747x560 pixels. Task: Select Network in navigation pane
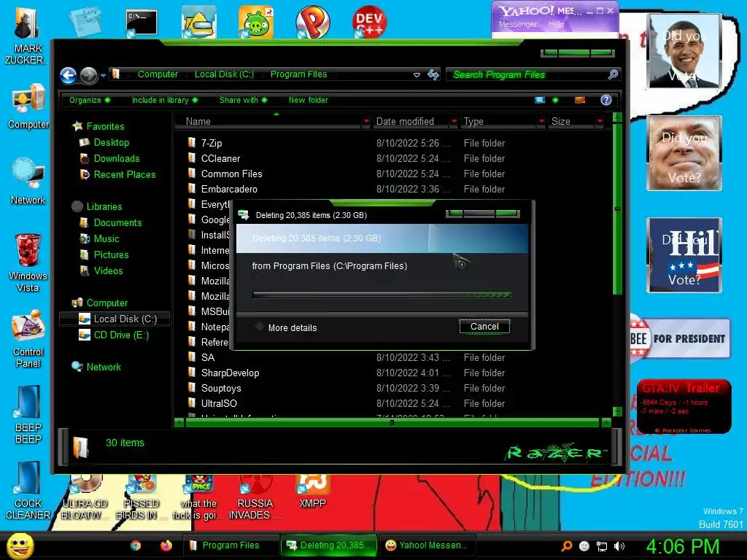[x=104, y=367]
